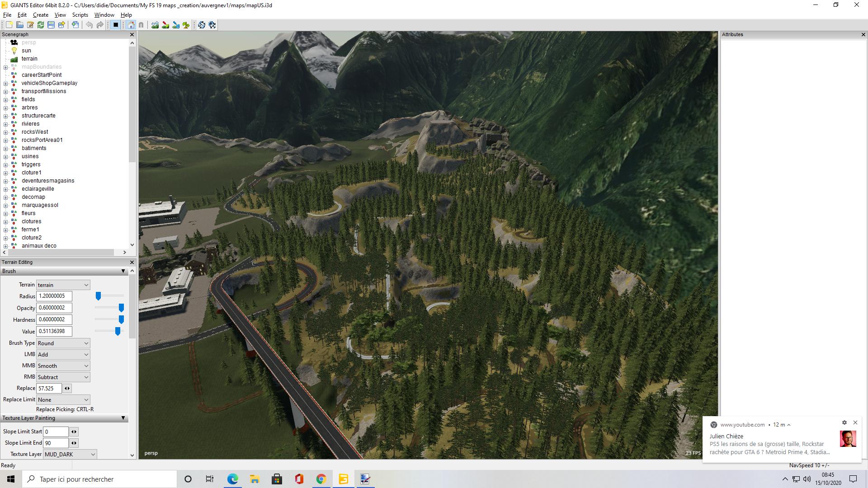Open the Scripts menu
Viewport: 868px width, 488px height.
coord(80,15)
